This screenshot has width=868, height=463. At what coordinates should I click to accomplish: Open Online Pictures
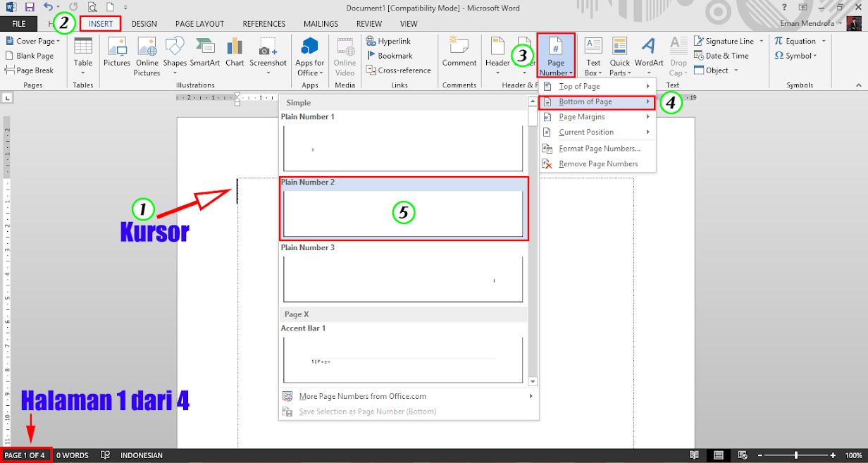(x=147, y=56)
